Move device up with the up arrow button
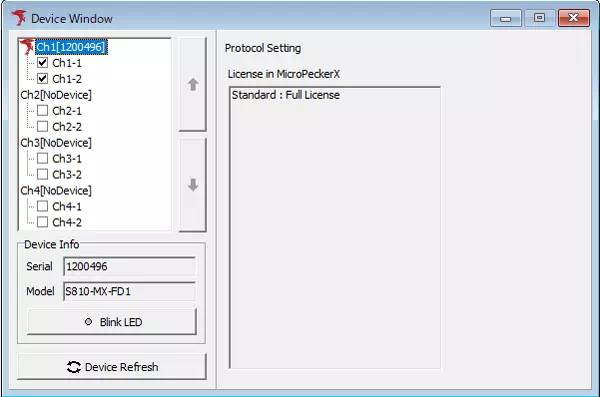The width and height of the screenshot is (600, 397). [193, 84]
